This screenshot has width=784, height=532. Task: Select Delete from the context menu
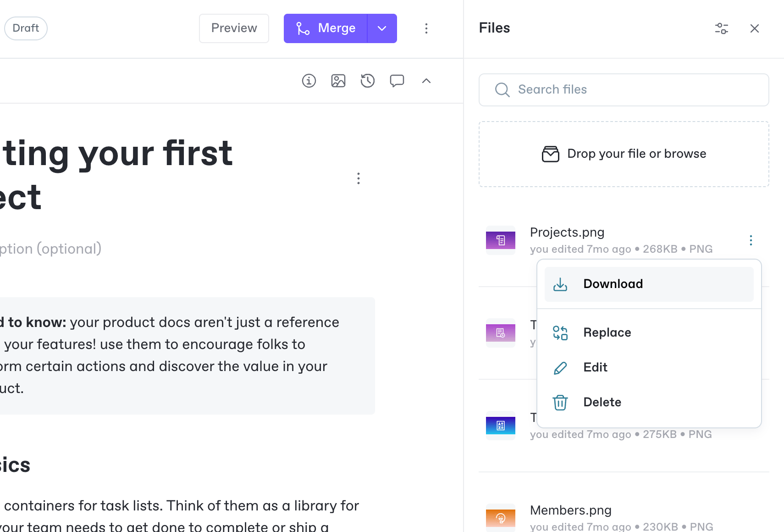coord(602,402)
